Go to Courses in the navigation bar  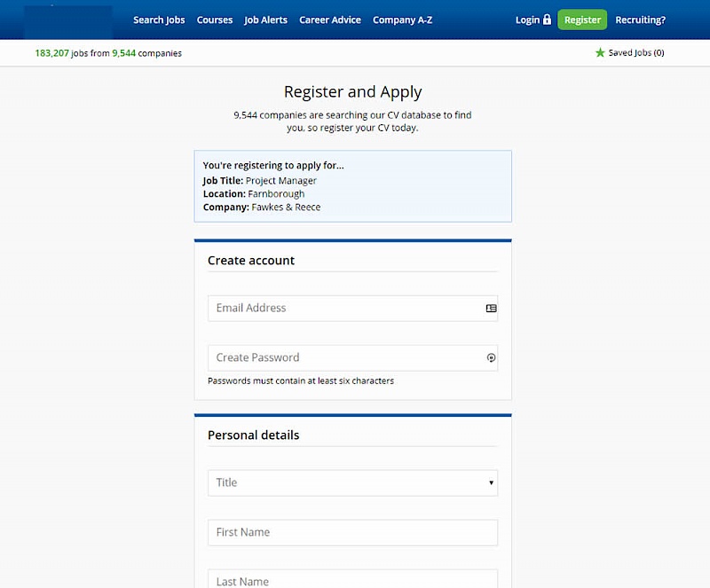point(215,20)
